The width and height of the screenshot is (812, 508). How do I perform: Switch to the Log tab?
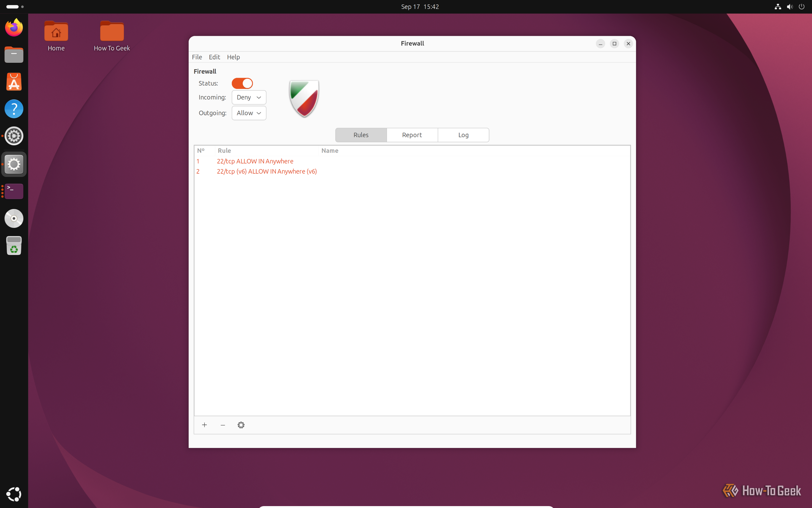463,135
